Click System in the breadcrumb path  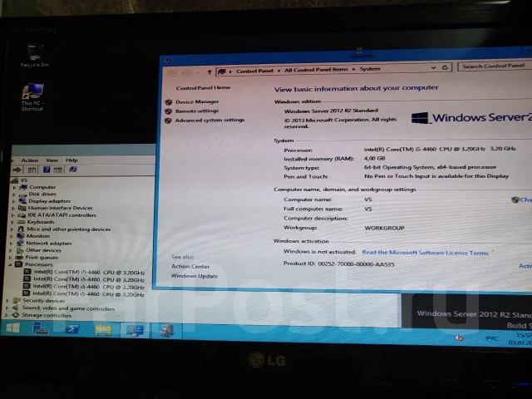[370, 69]
